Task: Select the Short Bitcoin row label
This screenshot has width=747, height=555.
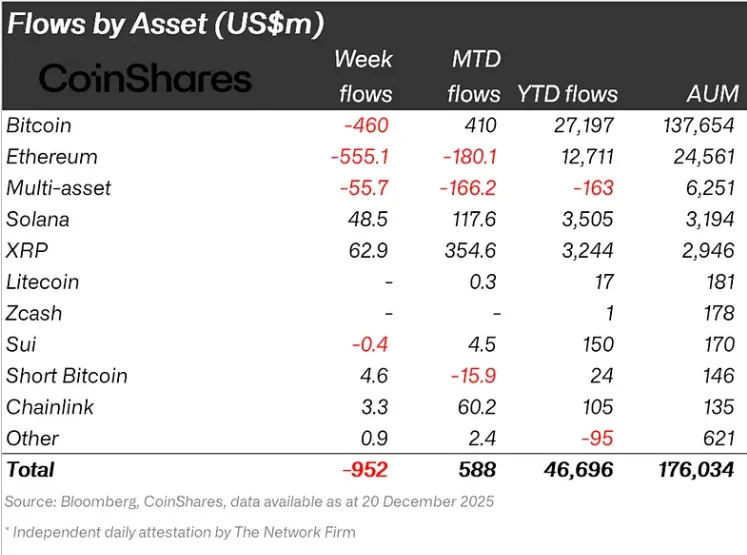Action: click(x=67, y=376)
